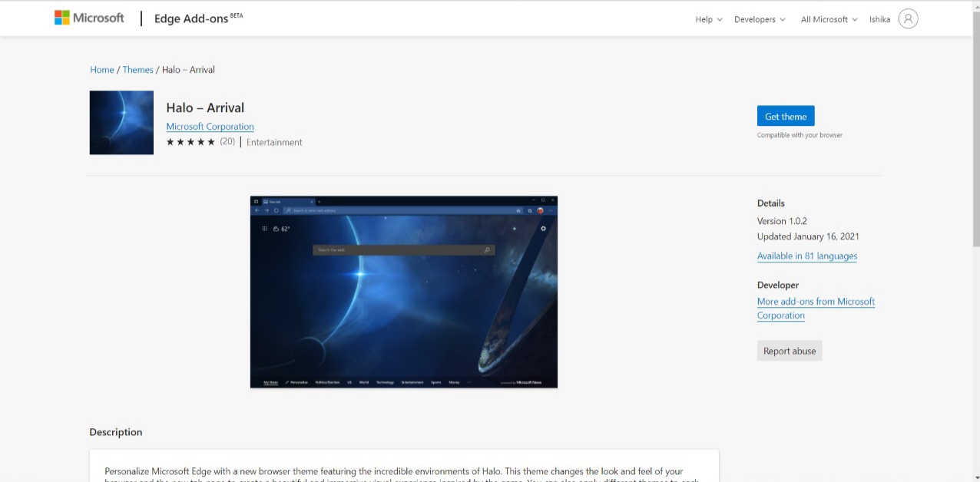Screen dimensions: 980x482
Task: Click the Report abuse button
Action: click(790, 351)
